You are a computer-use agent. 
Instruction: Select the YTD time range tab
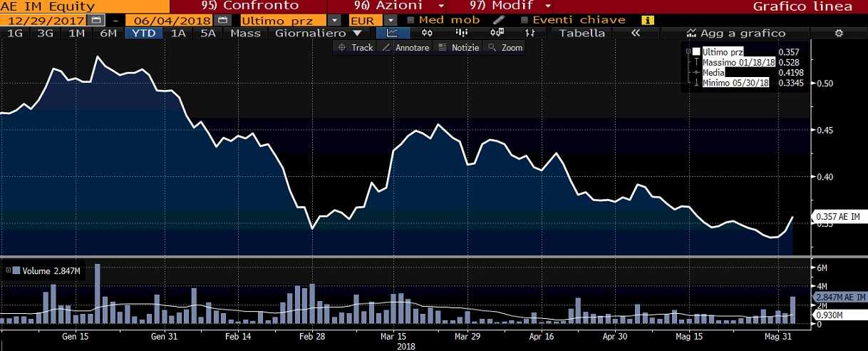tap(145, 33)
